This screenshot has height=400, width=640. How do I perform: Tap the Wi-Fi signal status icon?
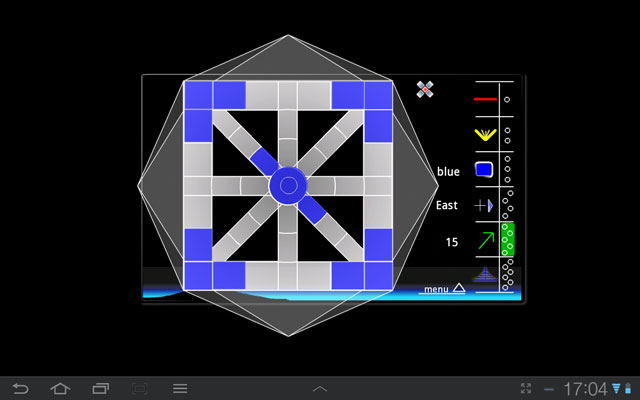point(616,389)
